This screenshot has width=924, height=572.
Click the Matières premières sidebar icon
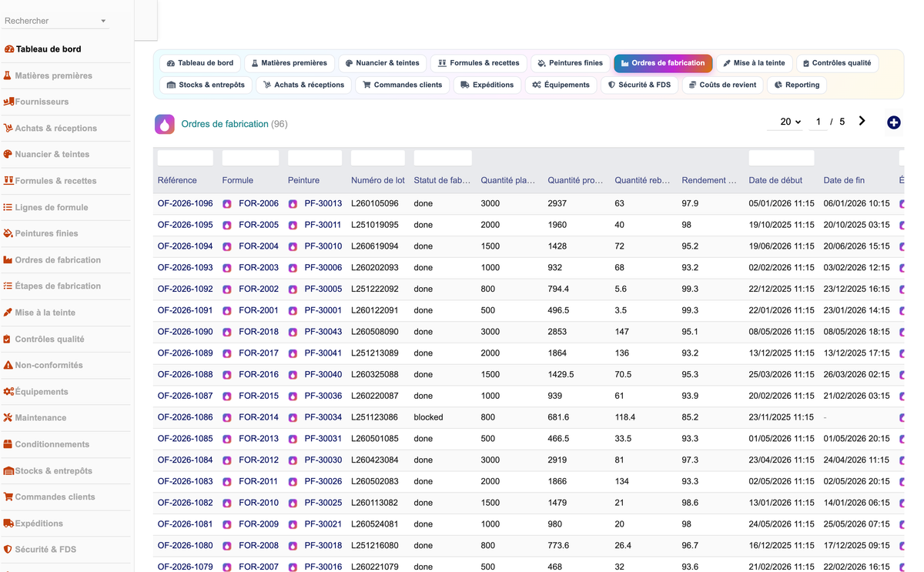pyautogui.click(x=8, y=75)
